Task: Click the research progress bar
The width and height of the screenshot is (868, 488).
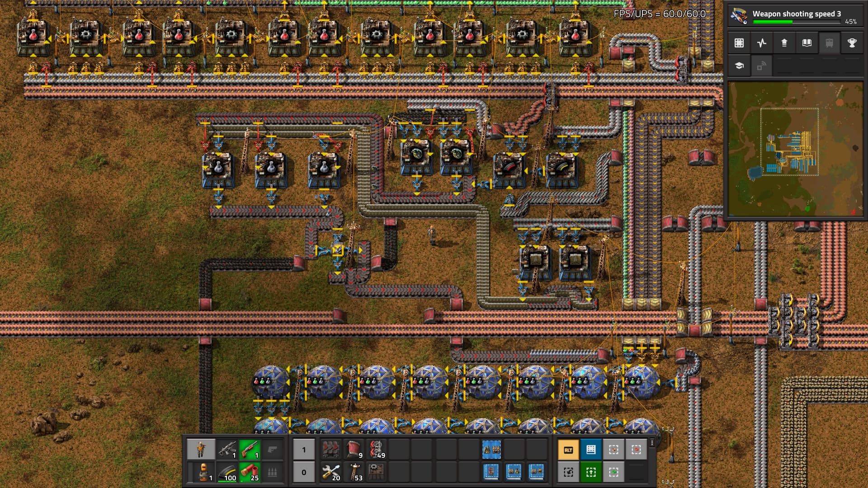Action: tap(796, 22)
